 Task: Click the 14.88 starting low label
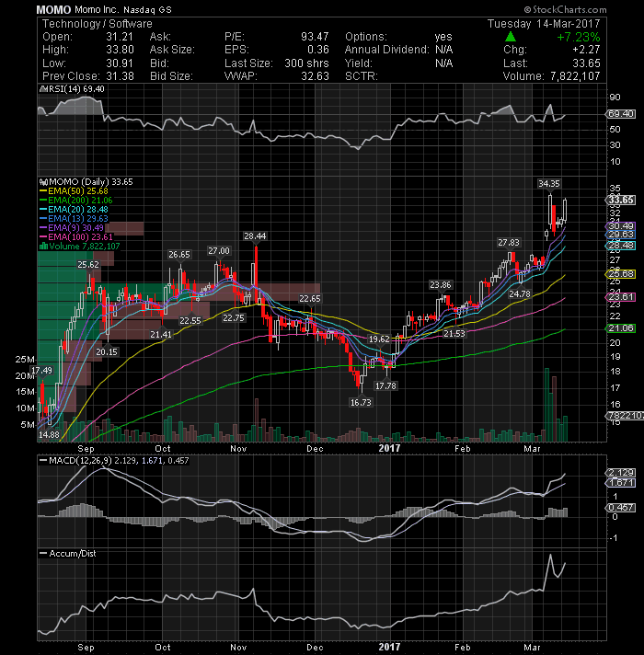point(49,434)
